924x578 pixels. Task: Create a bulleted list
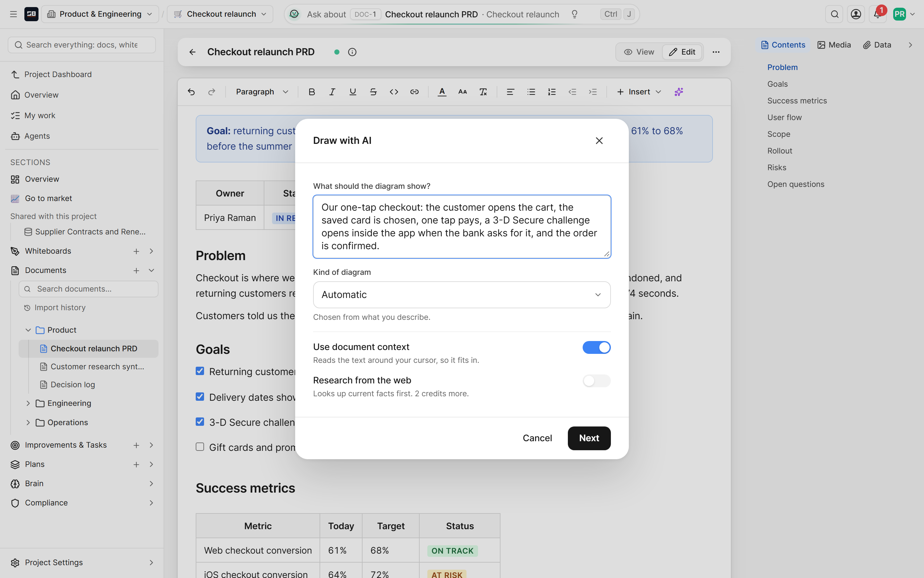point(531,92)
